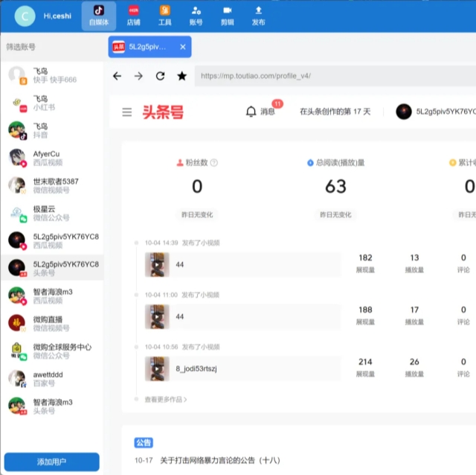The width and height of the screenshot is (476, 475).
Task: Toggle the hamburger menu beside 头条号
Action: 127,112
